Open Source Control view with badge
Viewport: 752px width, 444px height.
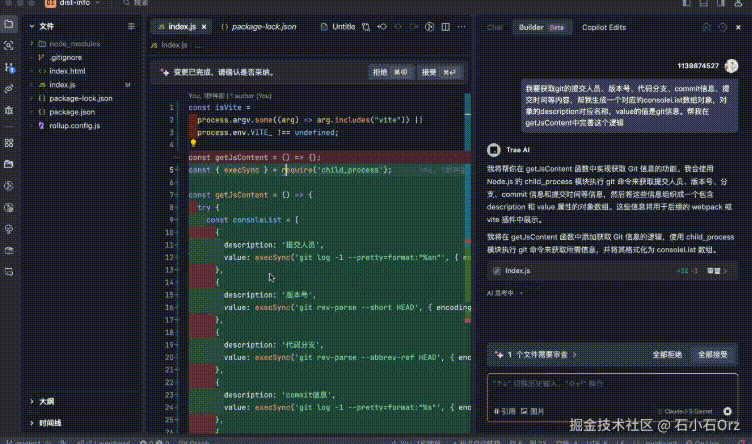click(x=9, y=67)
